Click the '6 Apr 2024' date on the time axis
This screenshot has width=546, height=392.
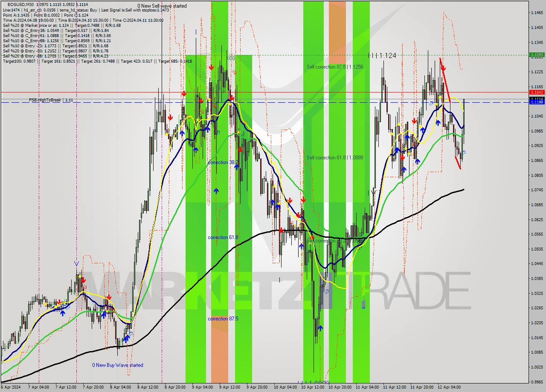click(11, 387)
